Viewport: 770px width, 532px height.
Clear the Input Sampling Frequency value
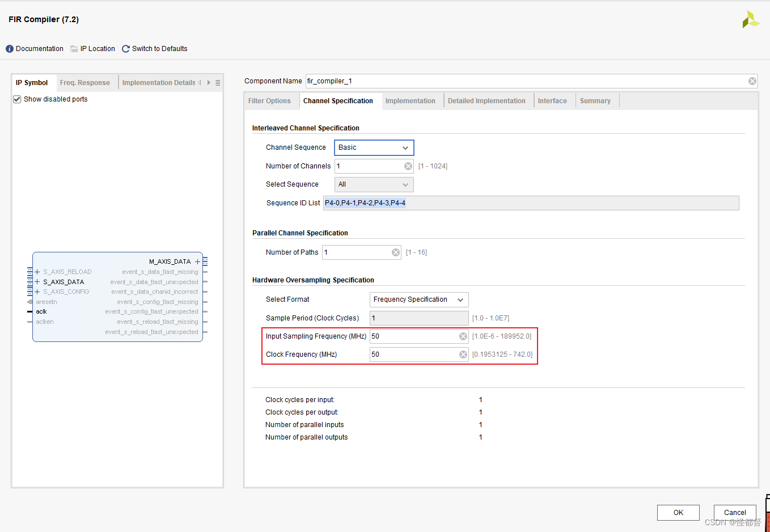click(463, 336)
